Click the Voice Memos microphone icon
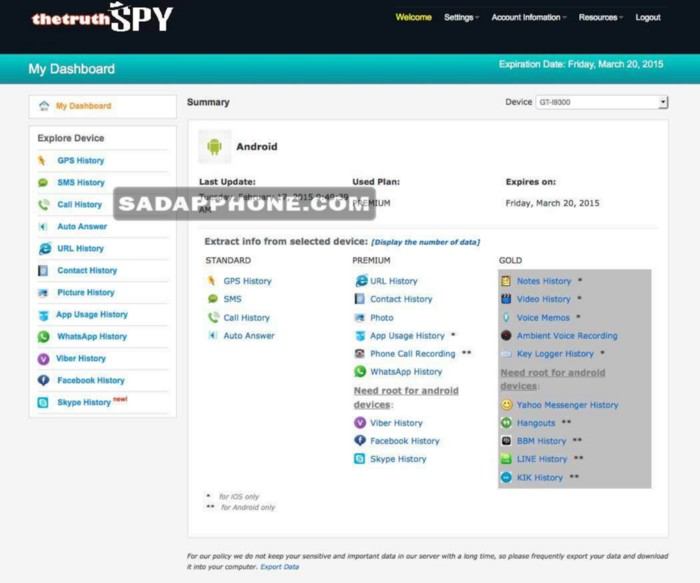The width and height of the screenshot is (700, 583). (x=506, y=317)
